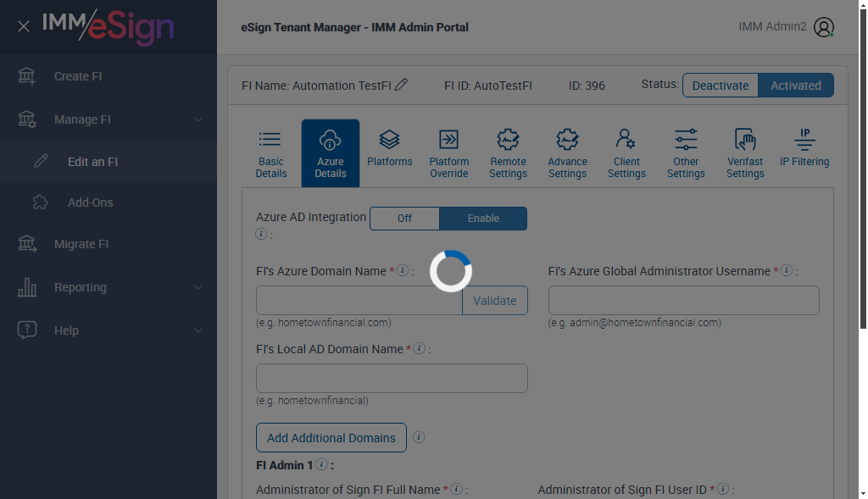Focus Azure Global Administrator Username field
The width and height of the screenshot is (868, 499).
point(684,301)
